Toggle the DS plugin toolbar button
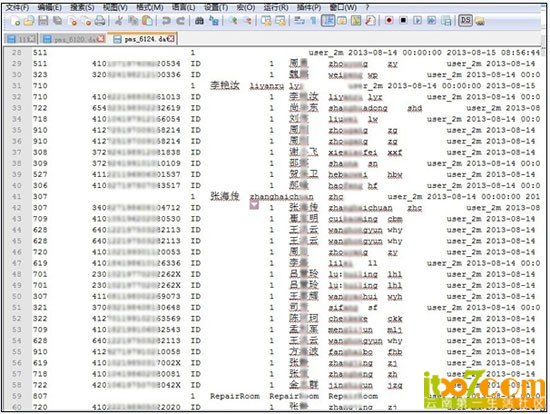This screenshot has width=550, height=414. 465,20
